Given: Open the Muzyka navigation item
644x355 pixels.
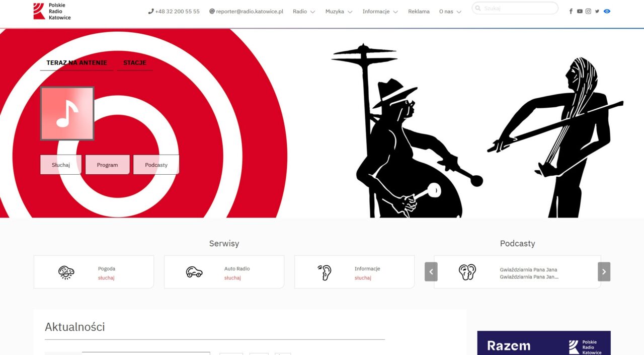Looking at the screenshot, I should [x=335, y=11].
